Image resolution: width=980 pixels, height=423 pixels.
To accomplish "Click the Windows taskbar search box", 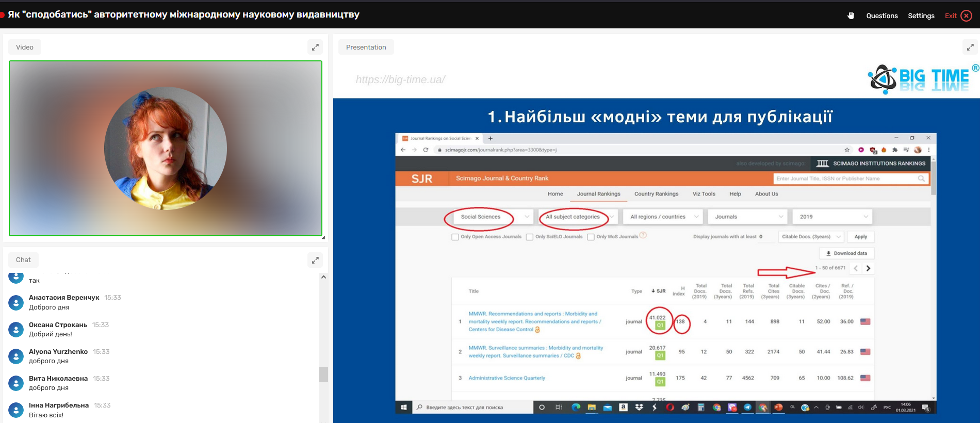I will click(473, 408).
